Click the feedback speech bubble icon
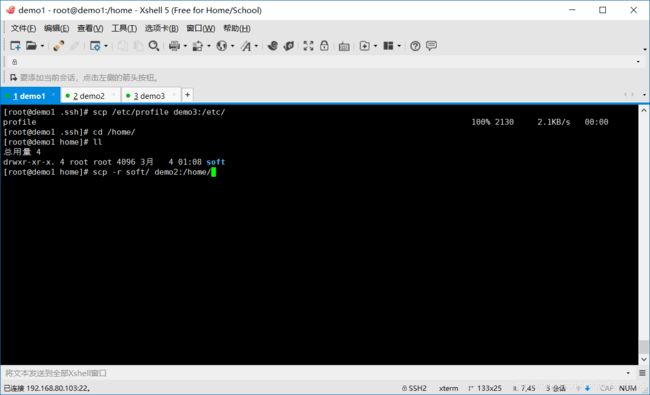This screenshot has height=395, width=650. click(x=432, y=46)
